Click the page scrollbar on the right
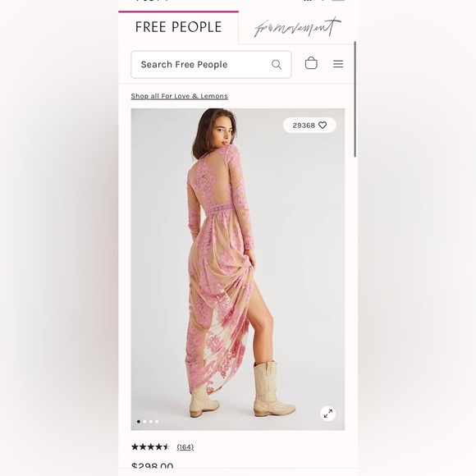 pyautogui.click(x=355, y=99)
